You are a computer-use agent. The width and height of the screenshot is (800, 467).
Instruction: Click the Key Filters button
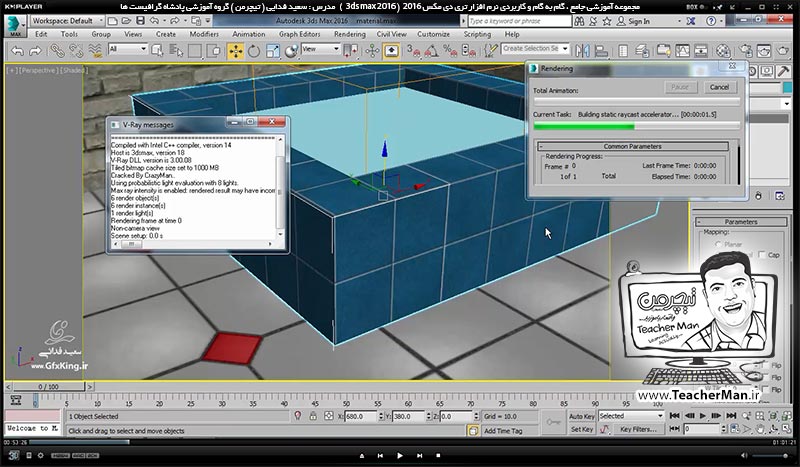pyautogui.click(x=638, y=429)
